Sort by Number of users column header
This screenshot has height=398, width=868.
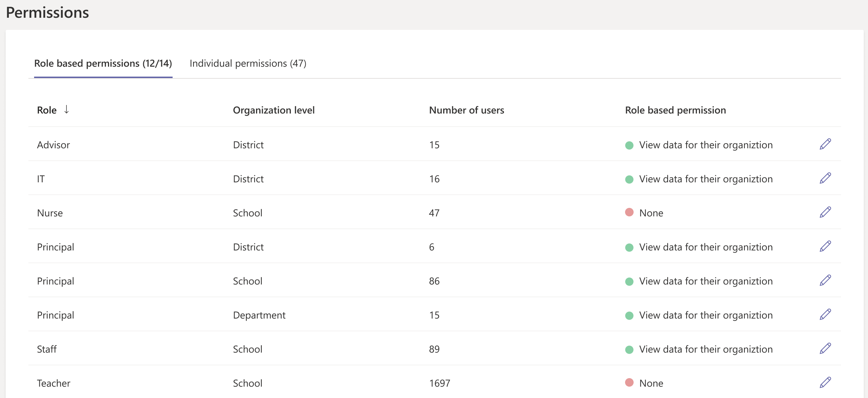467,110
